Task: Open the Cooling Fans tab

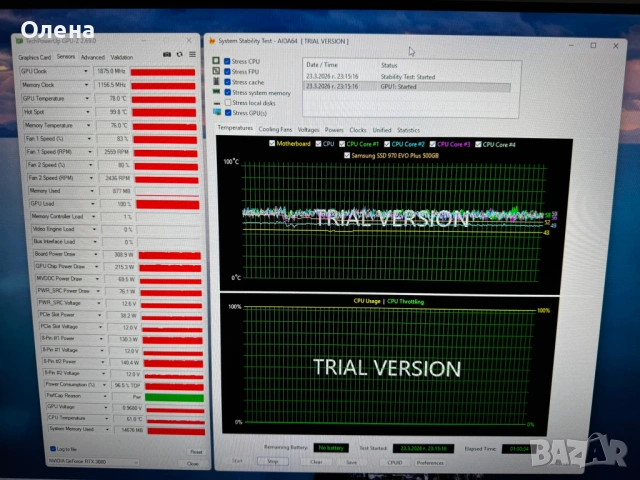Action: coord(275,129)
